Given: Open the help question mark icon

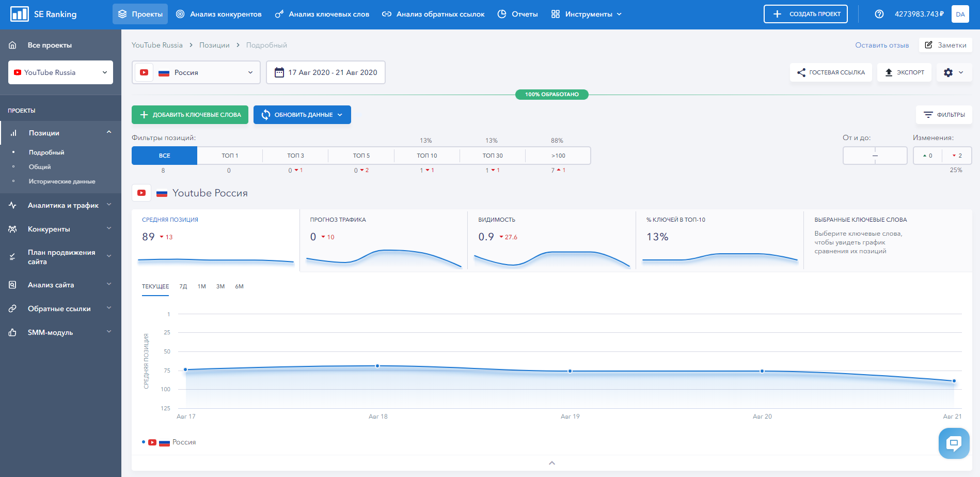Looking at the screenshot, I should click(879, 14).
